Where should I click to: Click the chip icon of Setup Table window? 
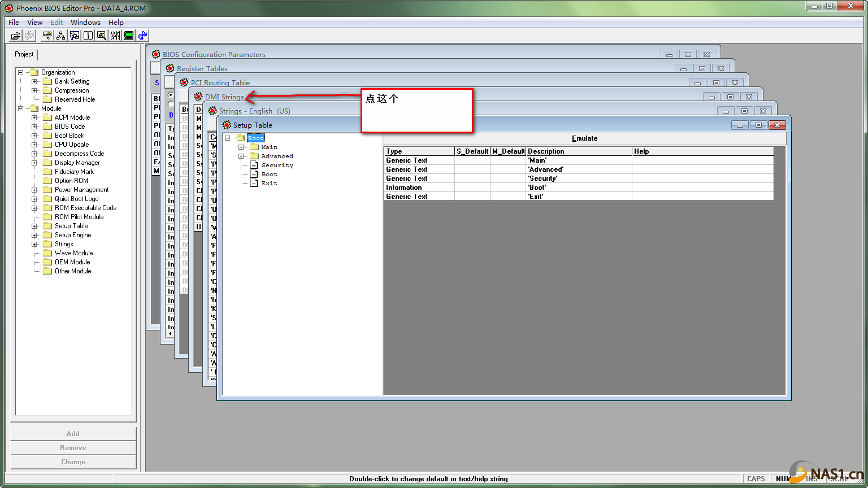pos(227,125)
